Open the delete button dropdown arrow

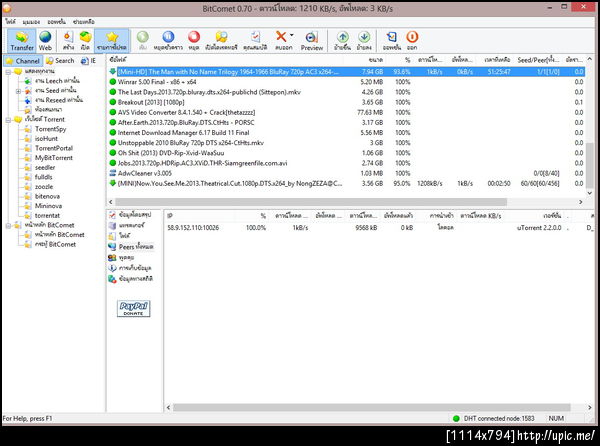tap(292, 35)
